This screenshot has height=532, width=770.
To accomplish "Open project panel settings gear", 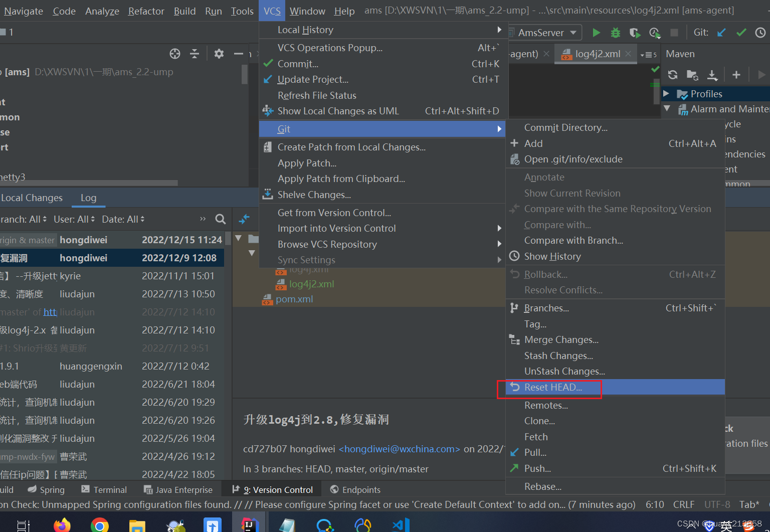I will point(219,54).
